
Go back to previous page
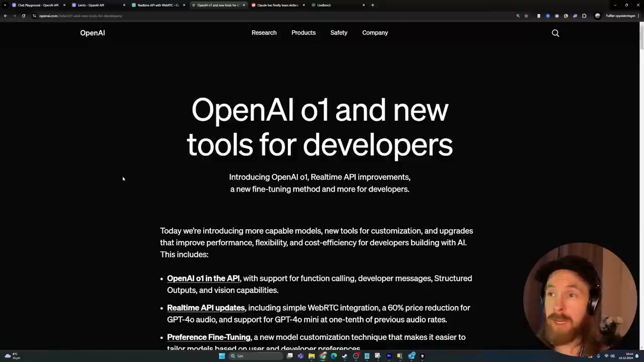[x=6, y=16]
